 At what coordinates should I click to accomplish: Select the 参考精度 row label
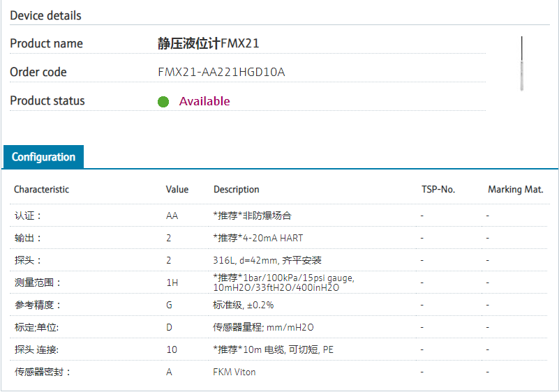[x=38, y=305]
